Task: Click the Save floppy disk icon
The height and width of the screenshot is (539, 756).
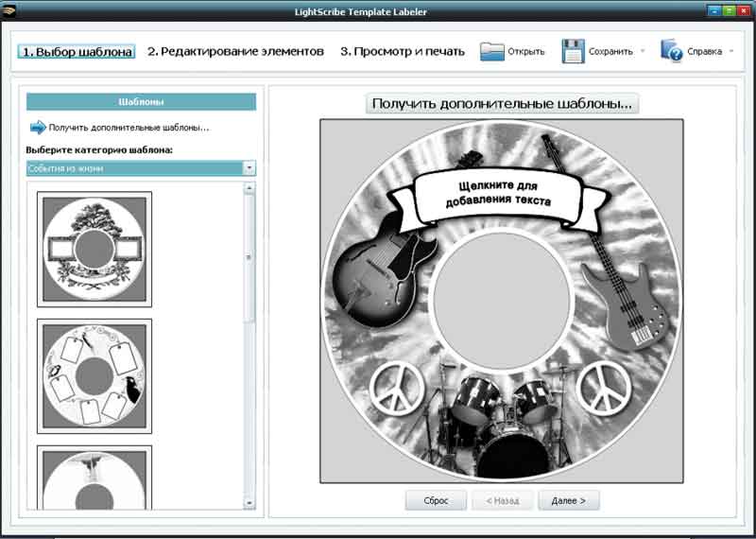Action: 574,51
